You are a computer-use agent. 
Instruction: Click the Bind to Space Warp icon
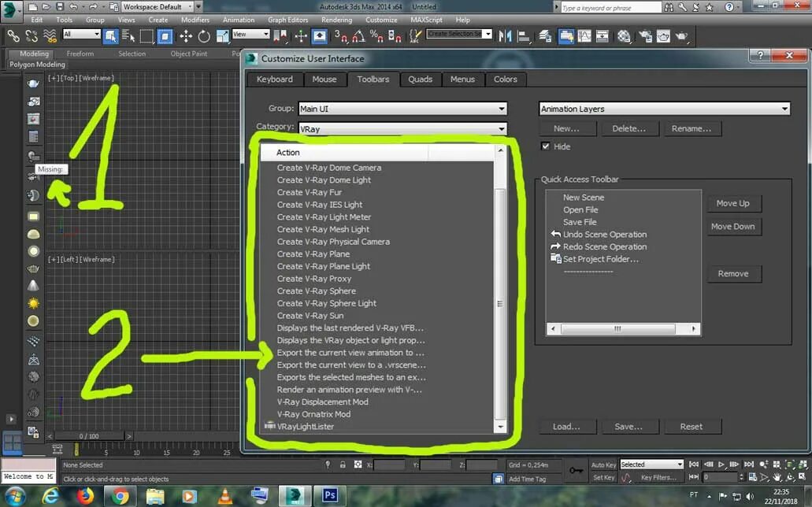[x=50, y=35]
